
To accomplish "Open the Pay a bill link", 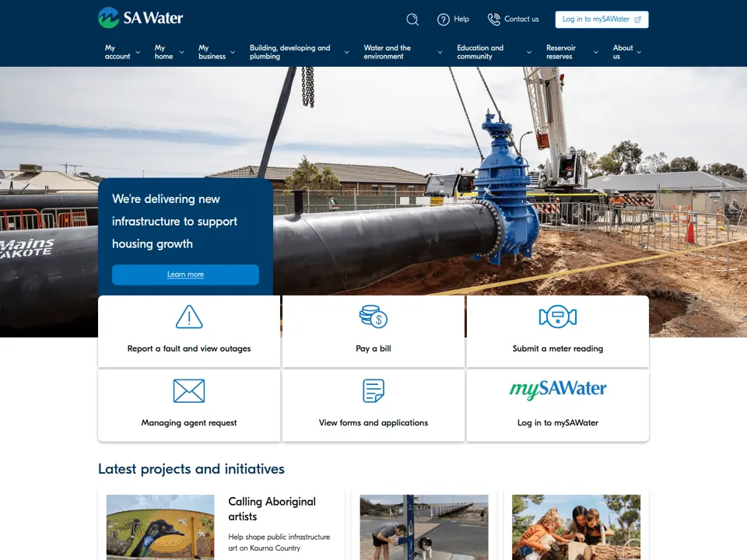I will point(373,348).
